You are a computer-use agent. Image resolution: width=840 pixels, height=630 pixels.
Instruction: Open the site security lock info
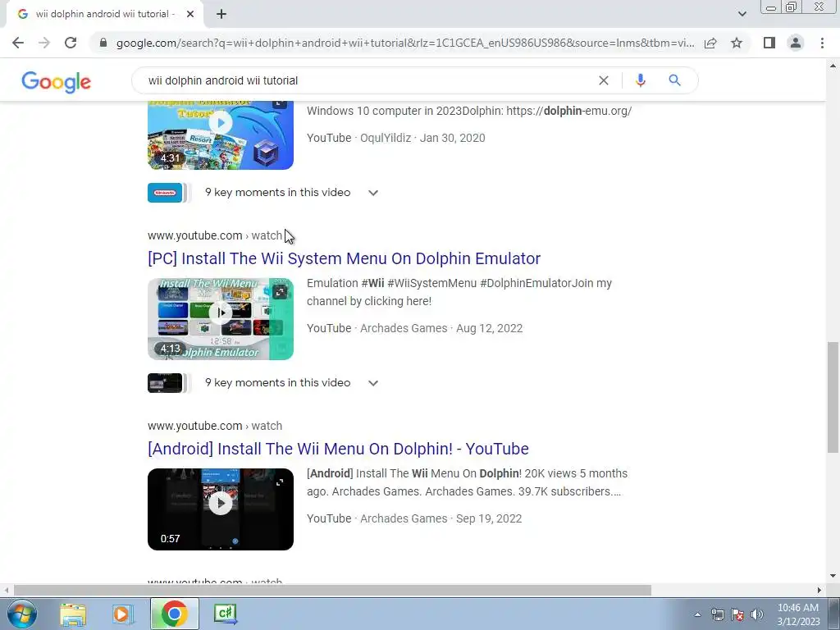(x=103, y=43)
